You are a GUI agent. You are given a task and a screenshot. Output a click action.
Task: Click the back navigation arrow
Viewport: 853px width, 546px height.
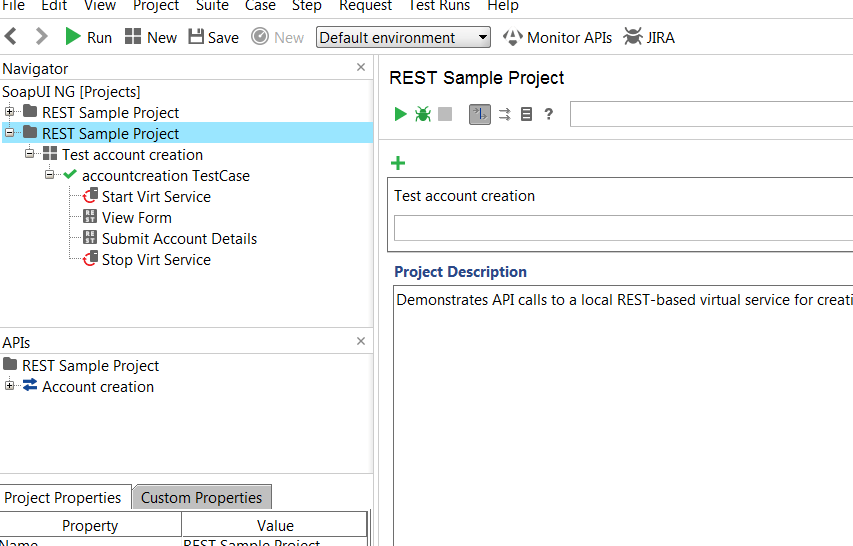tap(11, 37)
